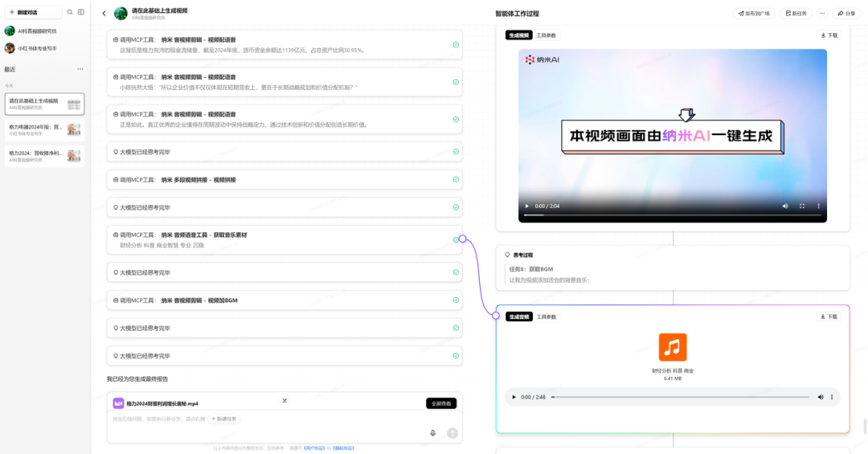Click thumbnail of 格力2024：营收降净利 conversation
The image size is (868, 454).
pyautogui.click(x=74, y=156)
